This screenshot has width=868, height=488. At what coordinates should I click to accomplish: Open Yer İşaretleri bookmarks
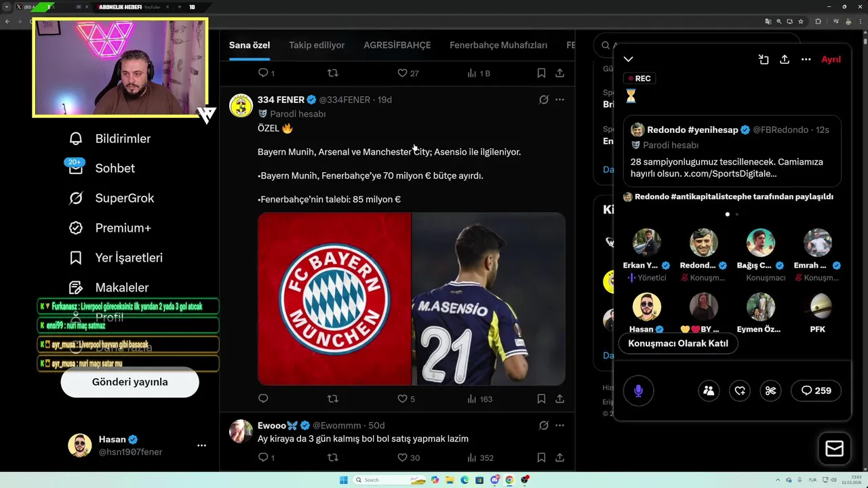116,258
